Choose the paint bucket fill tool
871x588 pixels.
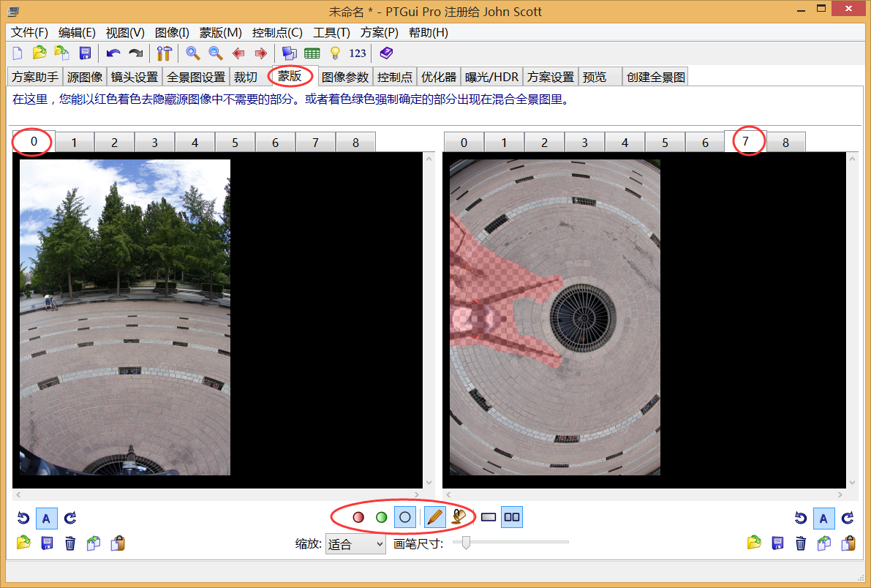click(x=459, y=517)
